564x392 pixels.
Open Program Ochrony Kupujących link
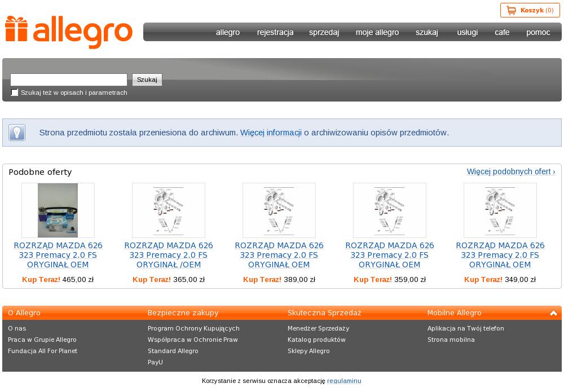pos(193,328)
